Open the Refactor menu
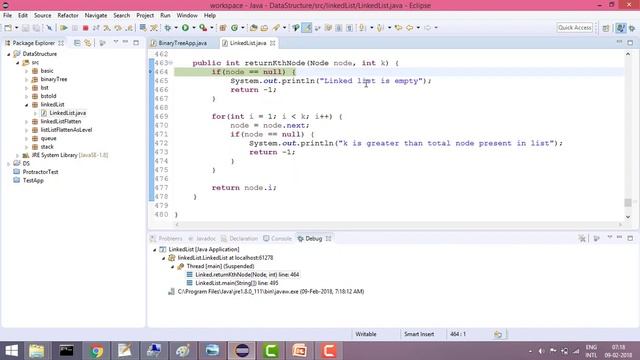This screenshot has width=640, height=360. pyautogui.click(x=68, y=16)
